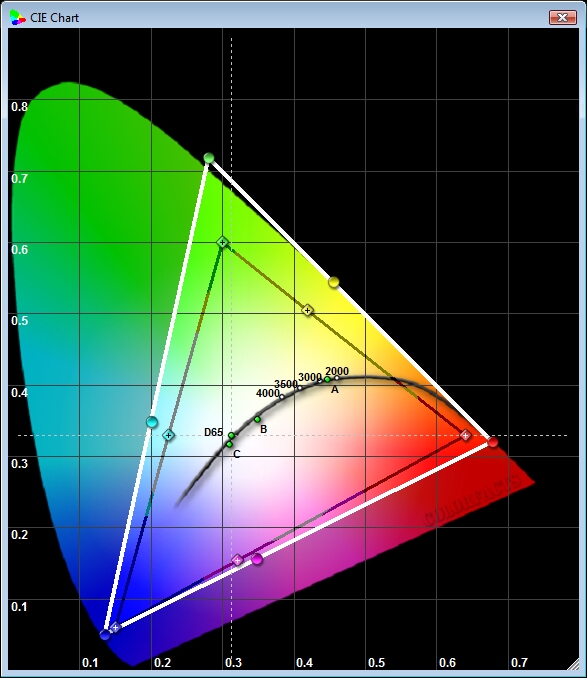Click the window resize grip corner
The image size is (587, 678).
point(573,664)
